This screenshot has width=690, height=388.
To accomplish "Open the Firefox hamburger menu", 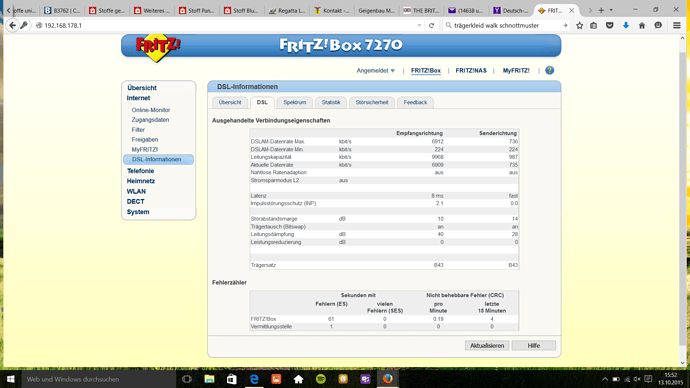I will click(x=677, y=26).
